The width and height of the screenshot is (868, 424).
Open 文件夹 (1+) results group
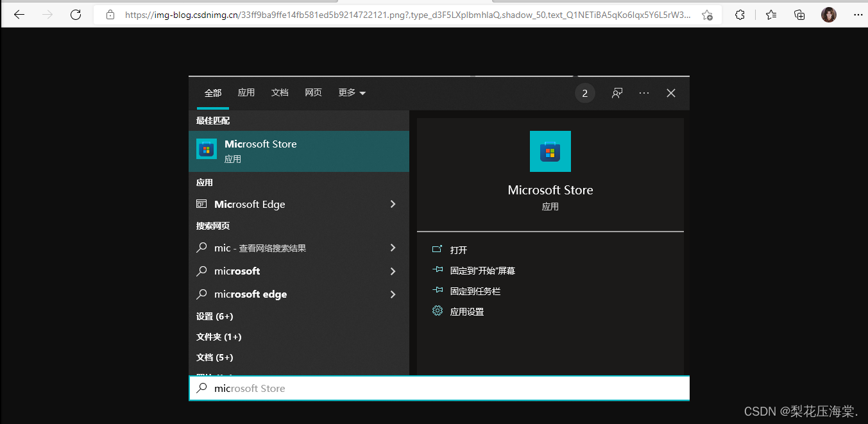click(219, 337)
